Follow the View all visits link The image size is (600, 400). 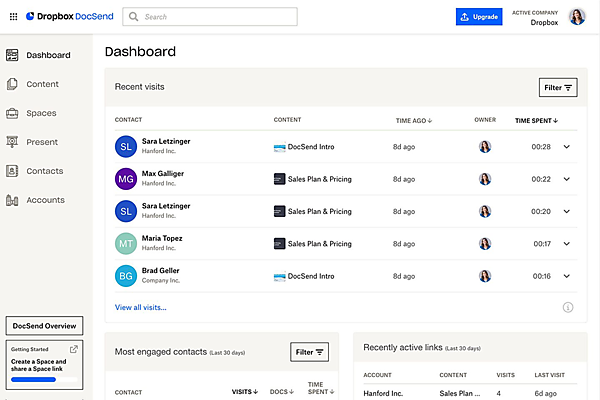(141, 307)
